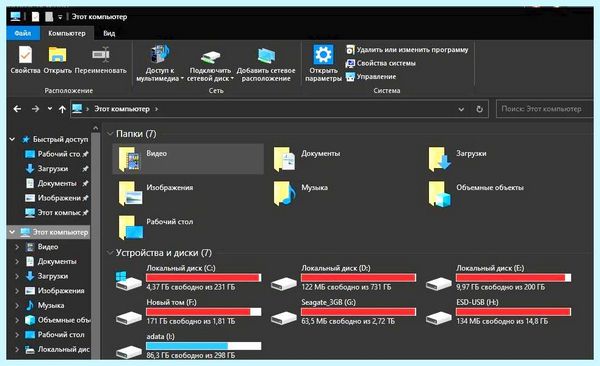
Task: Select Локальный диск in navigation tree
Action: [57, 349]
